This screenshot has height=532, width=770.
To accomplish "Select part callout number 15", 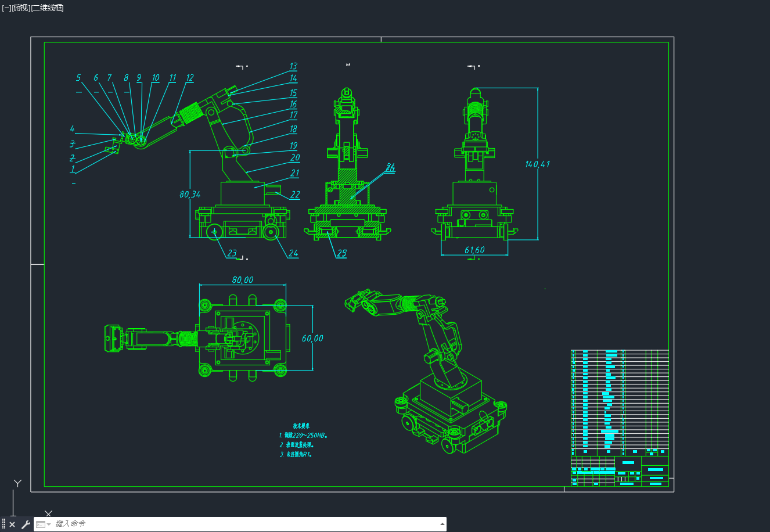I will coord(293,93).
